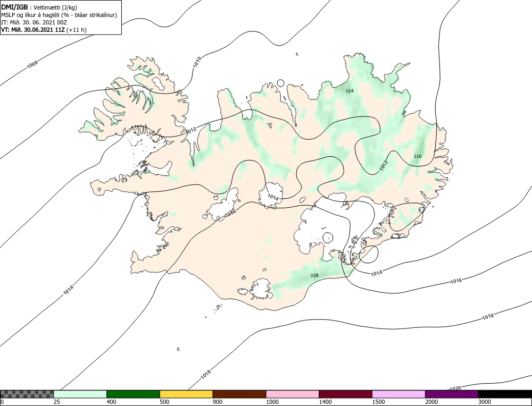Click the 1020 isobar label
The width and height of the screenshot is (532, 406).
coord(455,388)
